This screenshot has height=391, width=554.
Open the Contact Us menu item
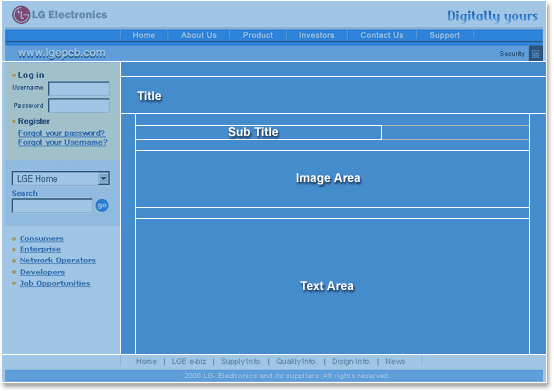tap(382, 35)
